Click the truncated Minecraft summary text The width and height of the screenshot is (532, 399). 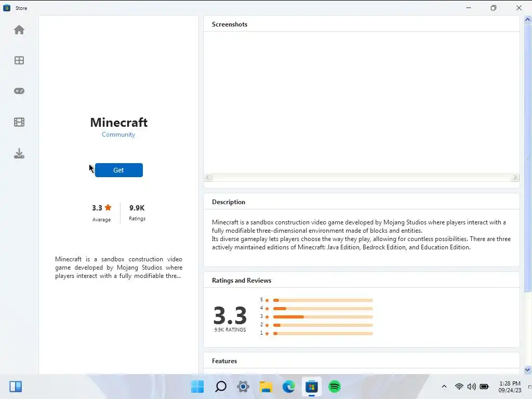(x=118, y=268)
